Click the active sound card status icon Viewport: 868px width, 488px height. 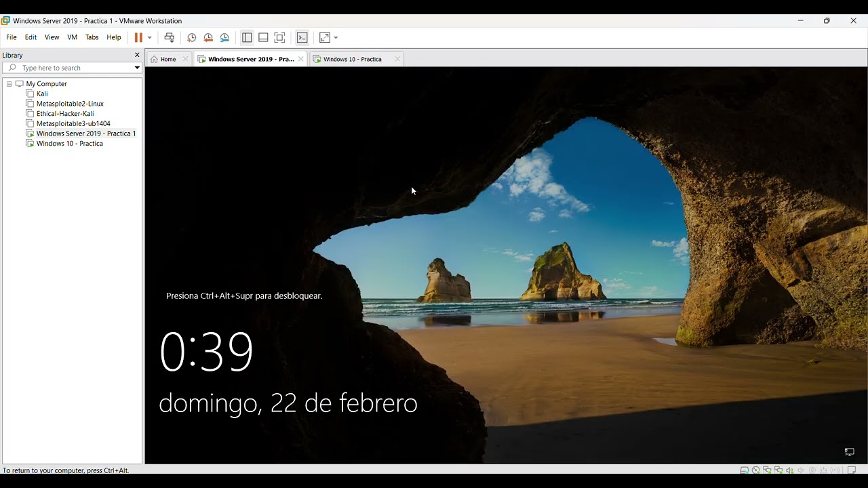pyautogui.click(x=790, y=470)
